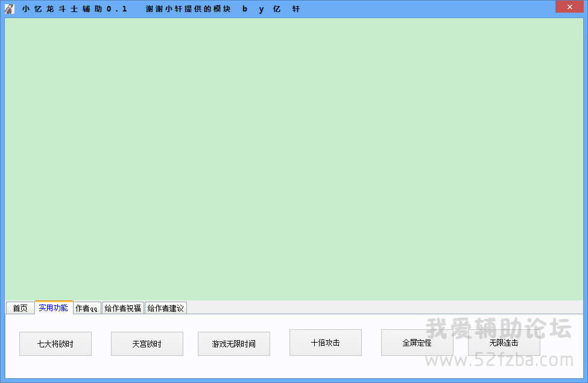The height and width of the screenshot is (383, 588).
Task: Click the www.52fzba.com watermark URL
Action: click(x=500, y=361)
